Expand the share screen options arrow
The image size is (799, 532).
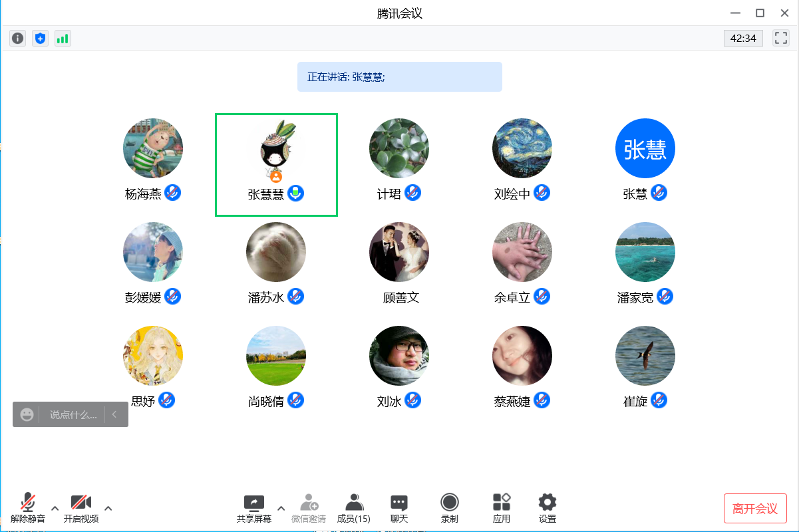281,509
